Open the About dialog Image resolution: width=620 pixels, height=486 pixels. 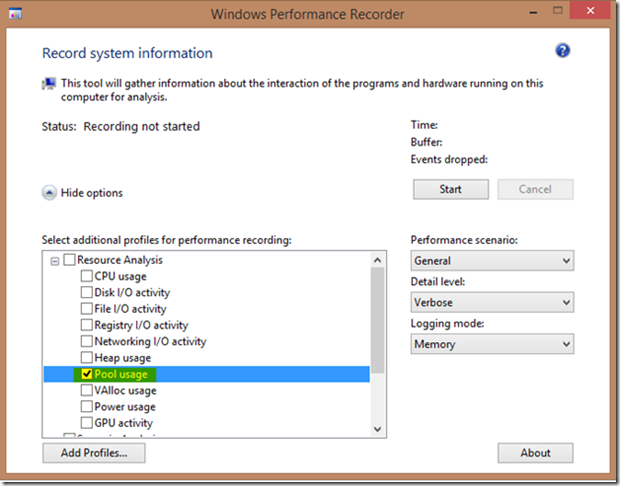pyautogui.click(x=535, y=453)
